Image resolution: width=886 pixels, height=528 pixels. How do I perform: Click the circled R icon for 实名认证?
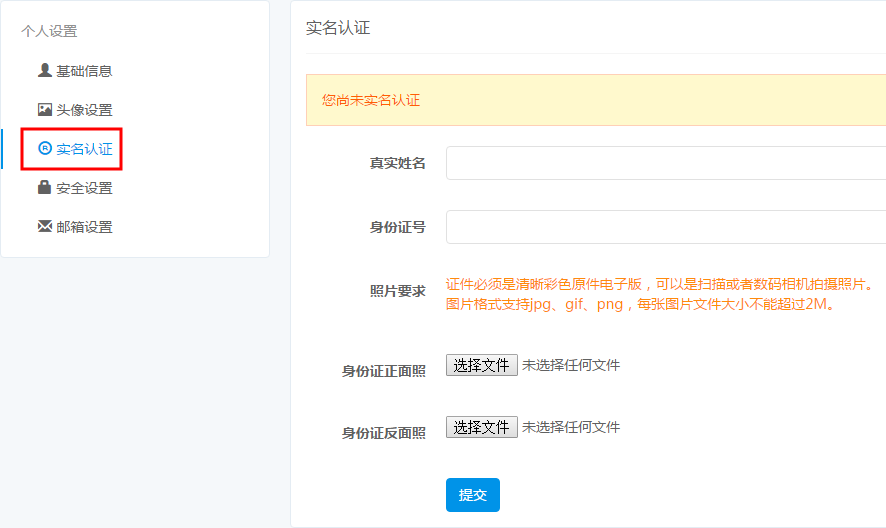45,148
